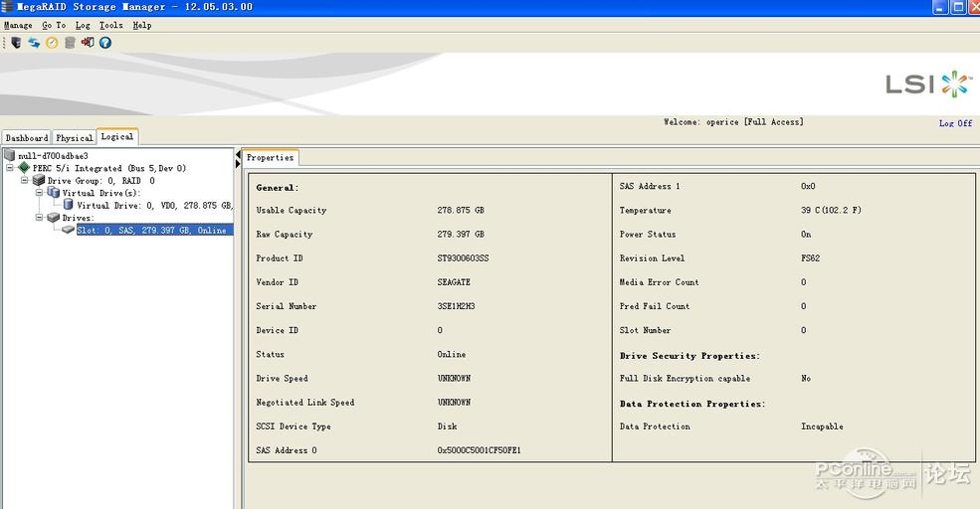Click the Drive Speed label
The width and height of the screenshot is (980, 509).
point(282,379)
